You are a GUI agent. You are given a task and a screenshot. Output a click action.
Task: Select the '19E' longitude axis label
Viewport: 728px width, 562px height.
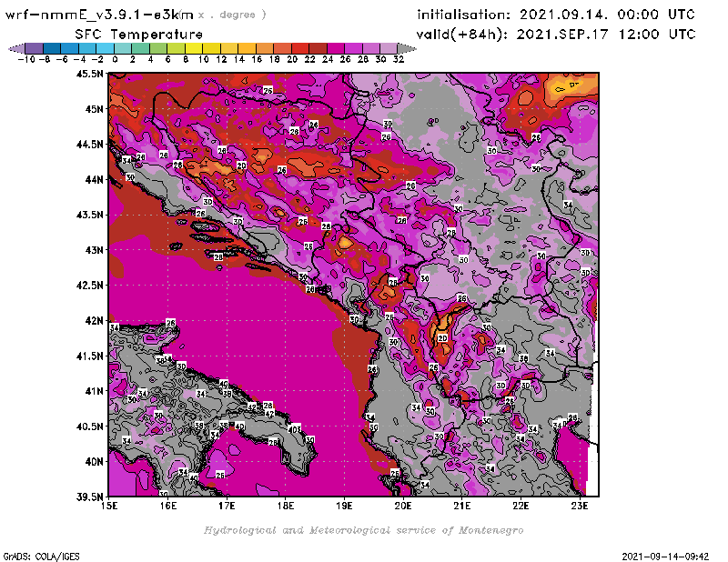tap(345, 506)
